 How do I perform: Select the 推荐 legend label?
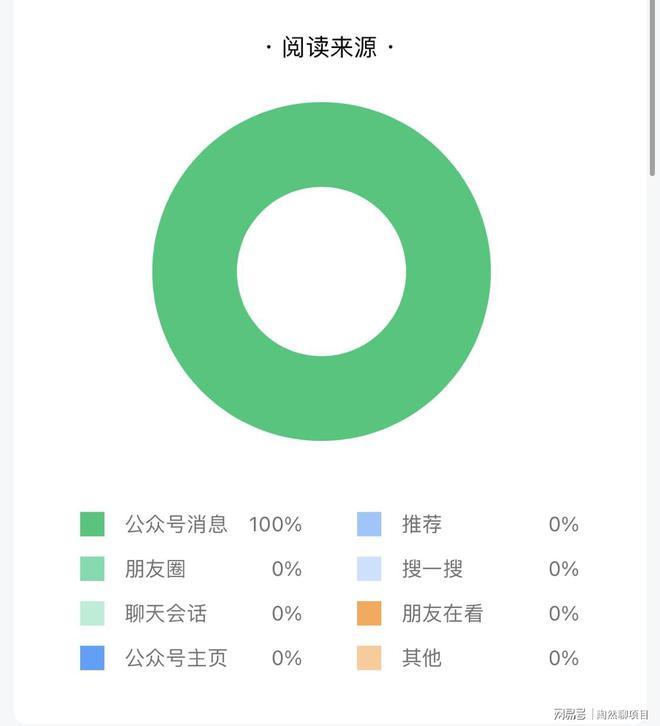pos(422,524)
